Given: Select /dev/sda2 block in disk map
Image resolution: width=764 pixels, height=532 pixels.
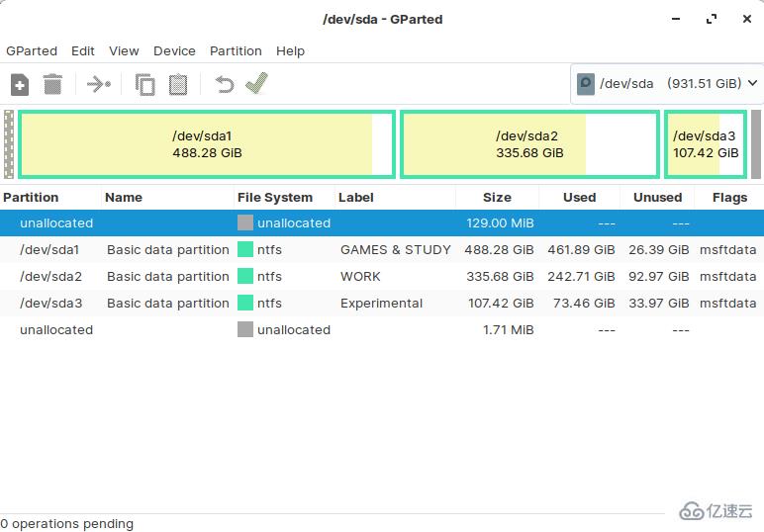Looking at the screenshot, I should pyautogui.click(x=529, y=144).
